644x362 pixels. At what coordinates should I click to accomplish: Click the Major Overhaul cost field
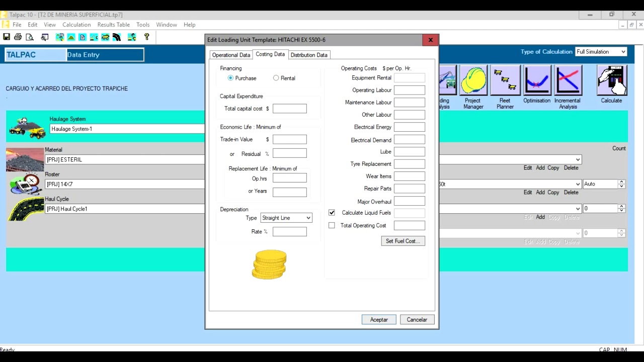[x=410, y=201]
